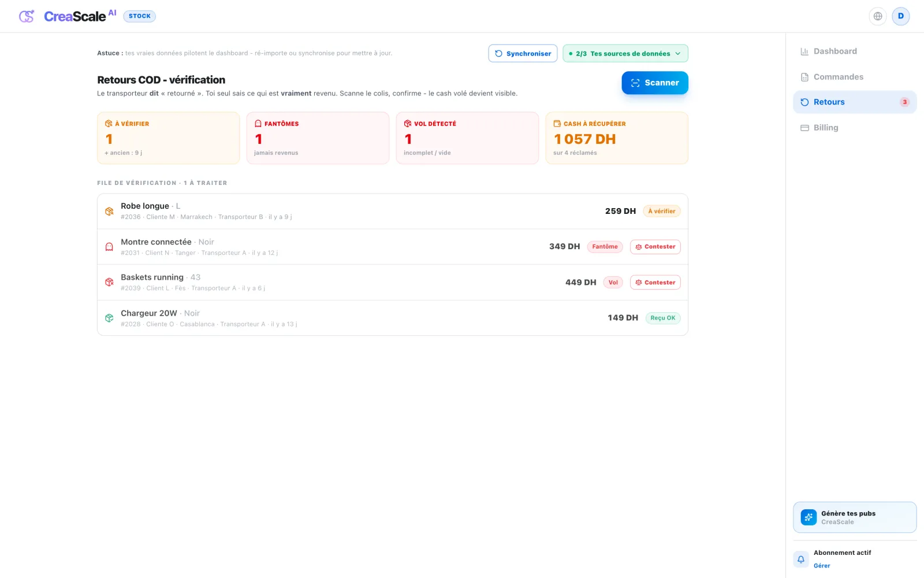Open the language globe icon

pyautogui.click(x=878, y=16)
